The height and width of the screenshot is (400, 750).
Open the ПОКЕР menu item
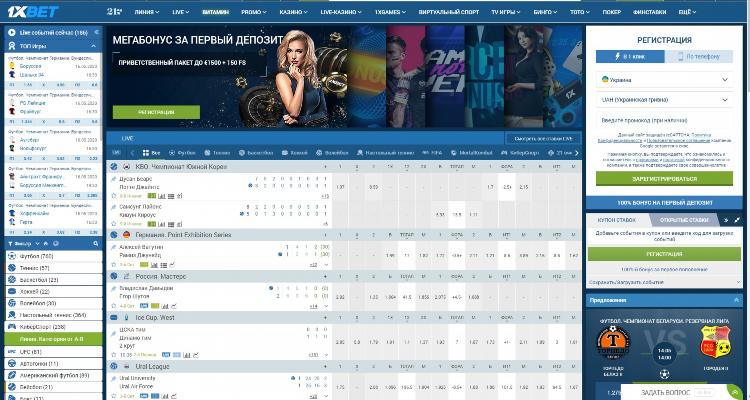click(x=611, y=12)
